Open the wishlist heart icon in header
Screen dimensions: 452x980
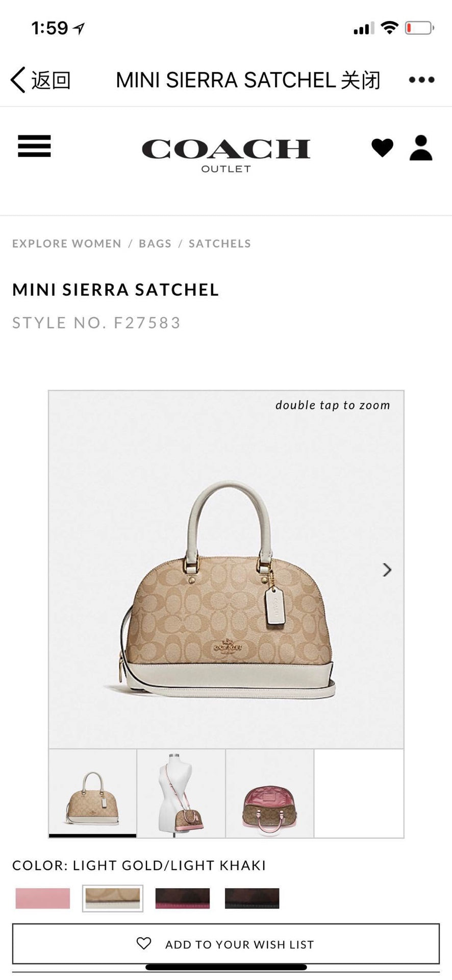click(382, 148)
